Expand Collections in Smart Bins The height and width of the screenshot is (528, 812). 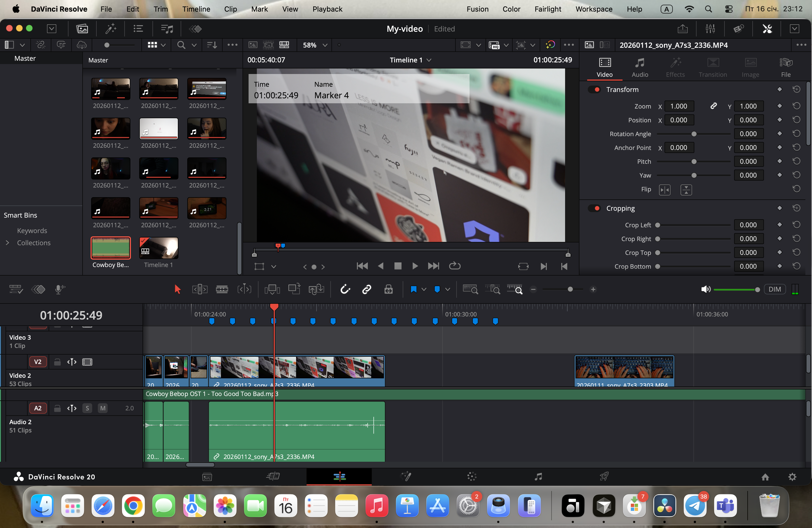[x=7, y=243]
